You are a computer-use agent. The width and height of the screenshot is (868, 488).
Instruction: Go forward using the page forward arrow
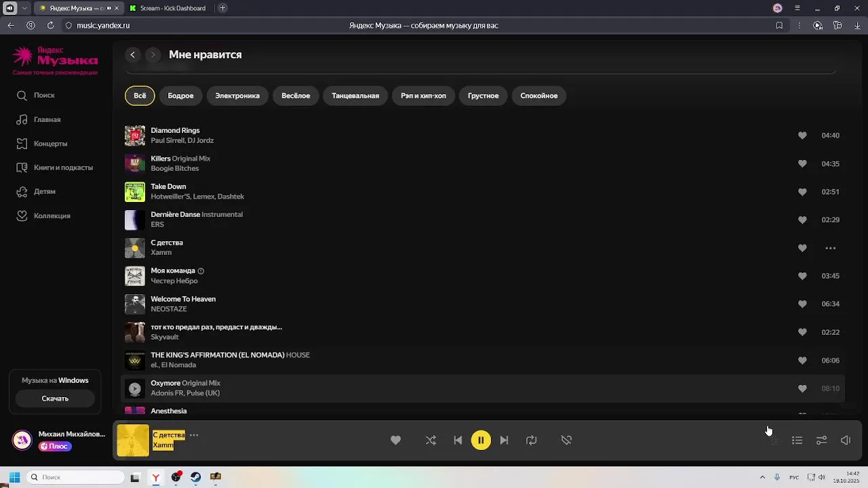(x=153, y=55)
